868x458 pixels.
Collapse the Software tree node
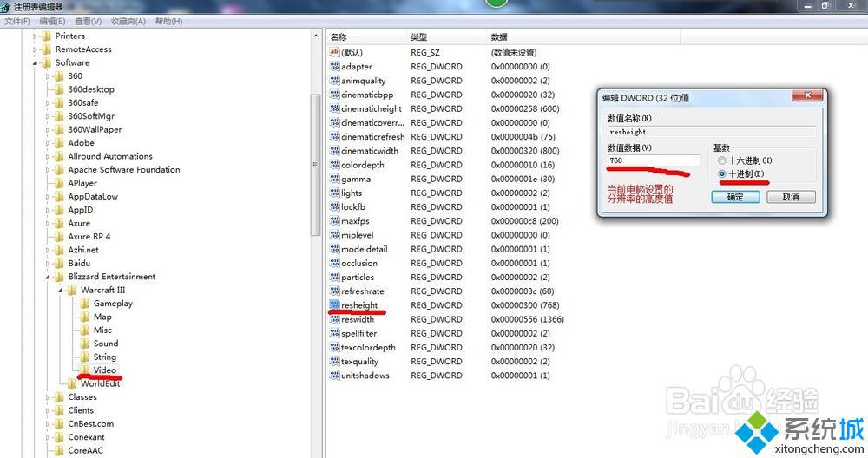point(36,63)
